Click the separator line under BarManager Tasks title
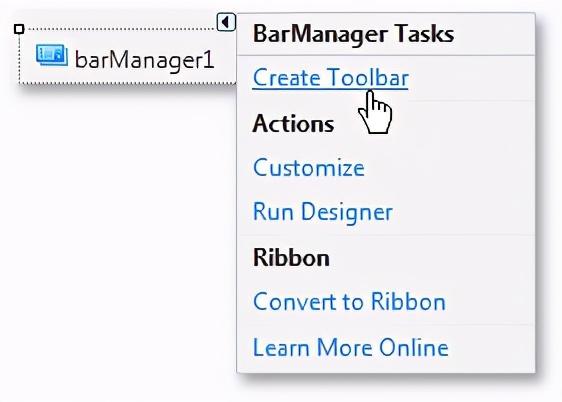Screen dimensions: 562x402 (386, 55)
